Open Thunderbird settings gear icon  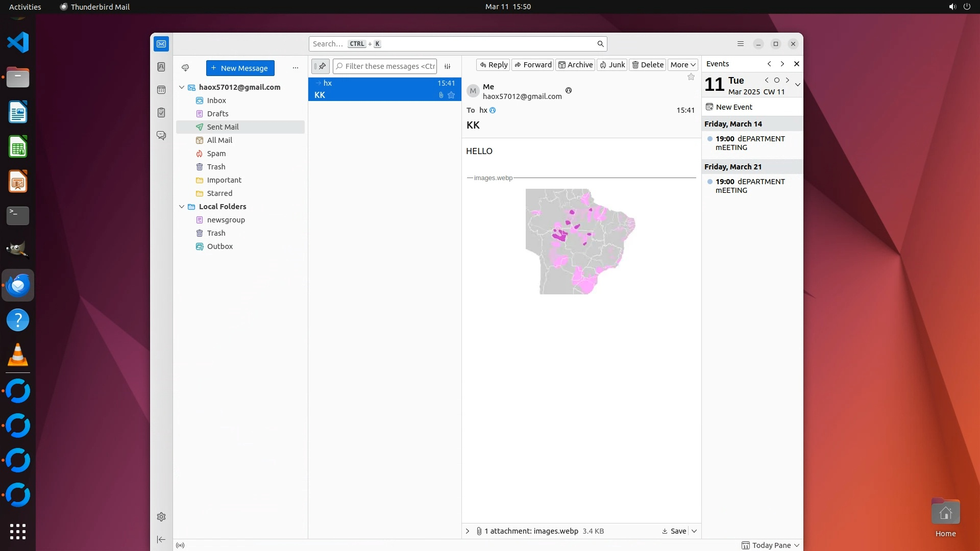pyautogui.click(x=161, y=517)
